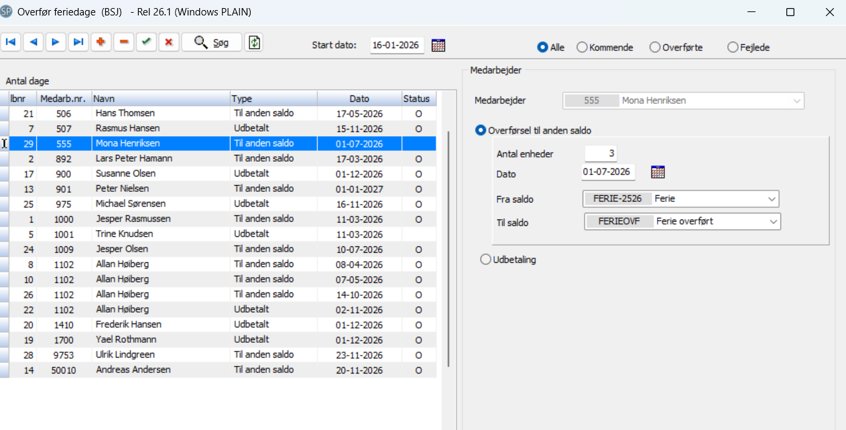Open the calendar picker next to Dato field
This screenshot has width=846, height=430.
(x=658, y=172)
